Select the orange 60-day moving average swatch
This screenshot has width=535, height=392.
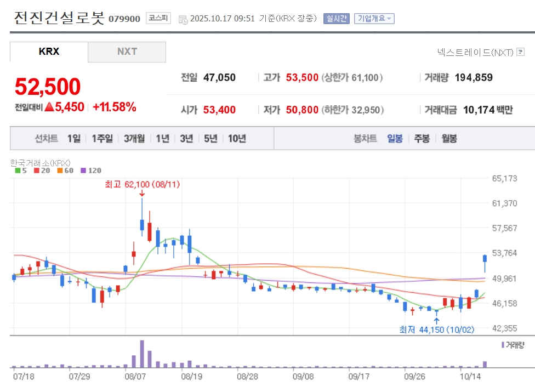[x=60, y=171]
